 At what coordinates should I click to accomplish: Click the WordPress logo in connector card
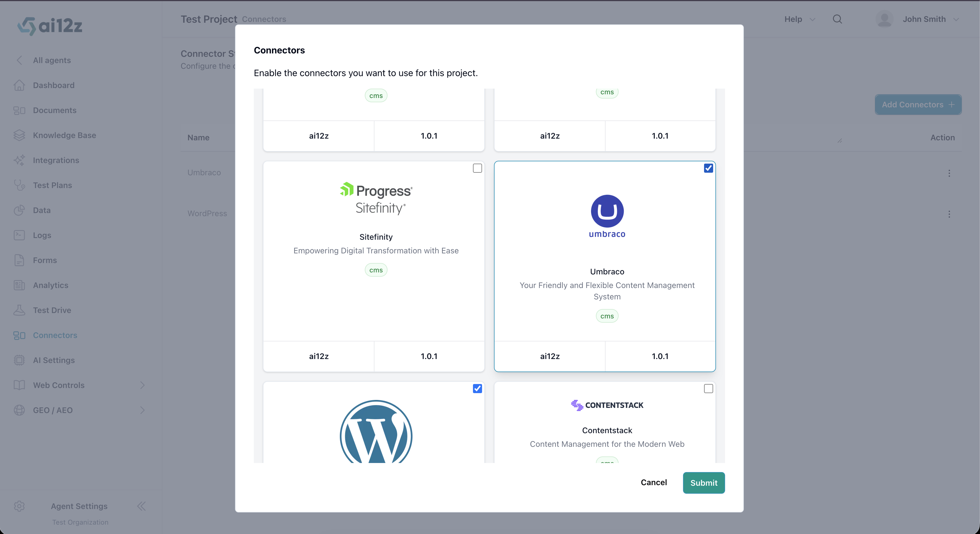(376, 431)
